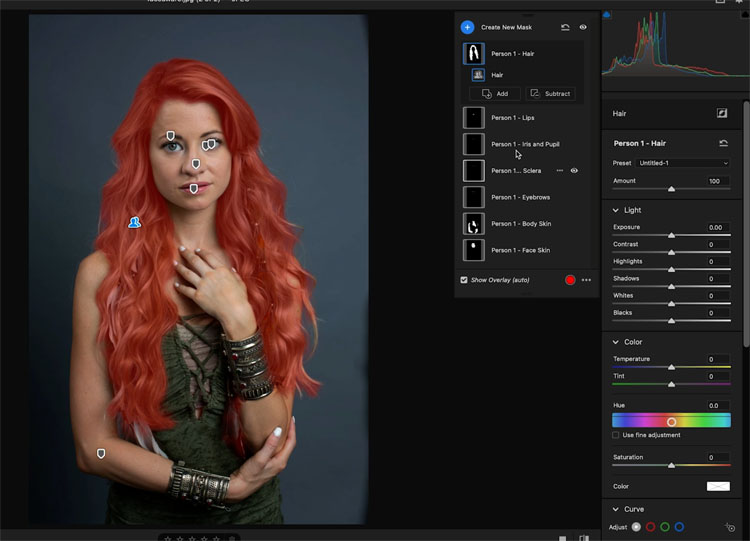Click the Highlights slider handle
This screenshot has width=750, height=541.
coord(672,270)
